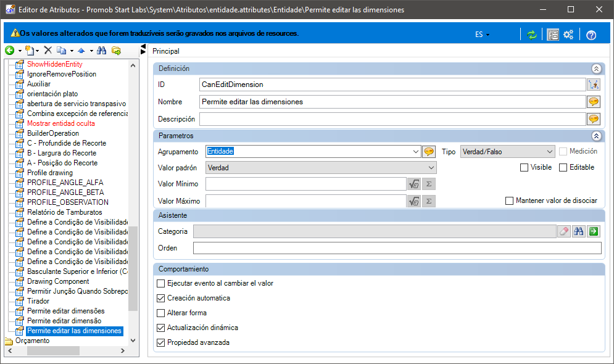Uncheck Actualización dinámica

pos(160,328)
